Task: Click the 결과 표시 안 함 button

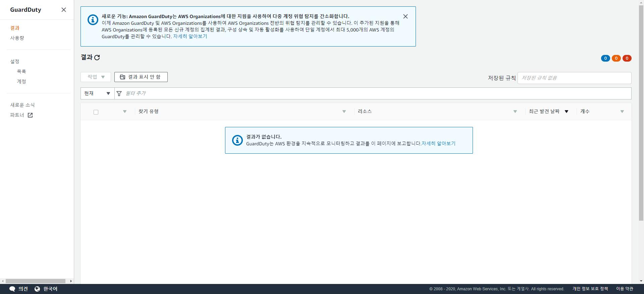Action: click(141, 77)
